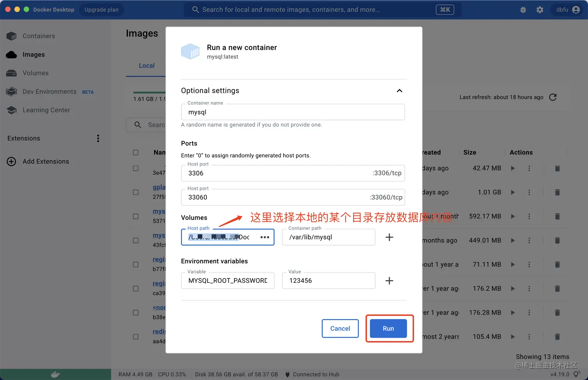Open Settings gear in the title bar

[540, 10]
